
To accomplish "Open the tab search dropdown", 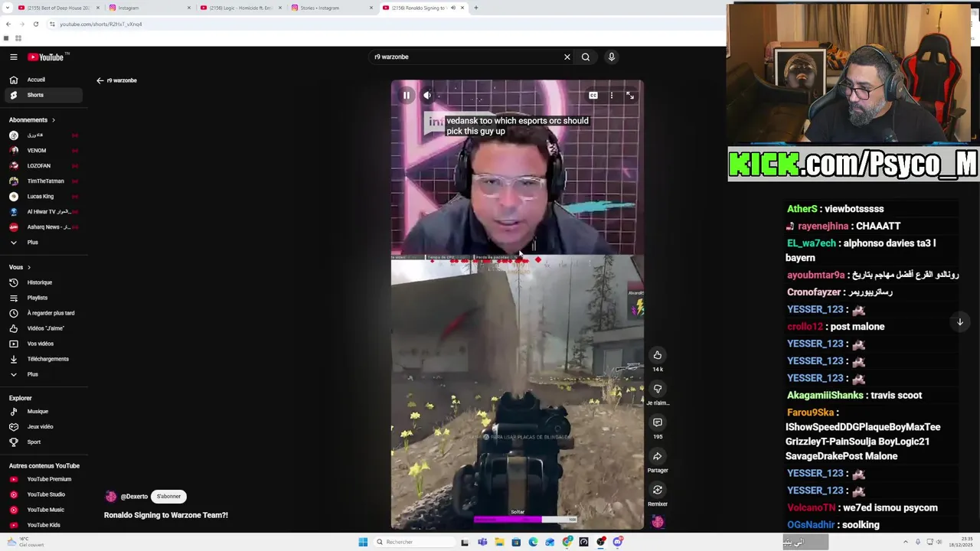I will point(6,8).
